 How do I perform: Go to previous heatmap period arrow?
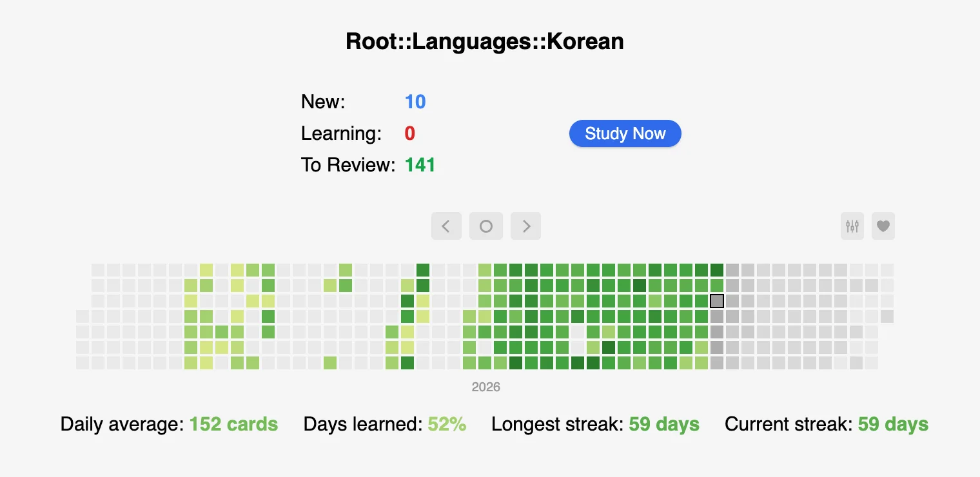coord(446,226)
